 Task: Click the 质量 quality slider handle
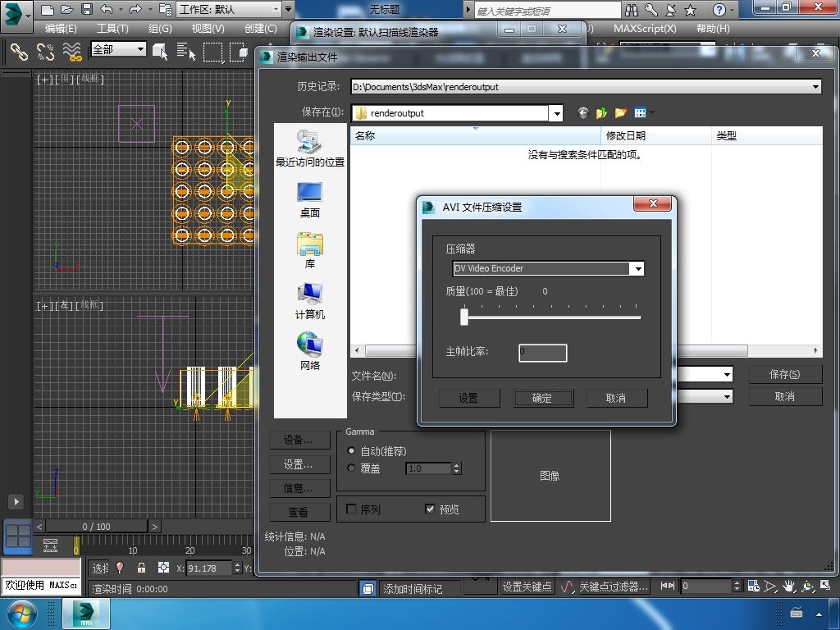[x=464, y=316]
